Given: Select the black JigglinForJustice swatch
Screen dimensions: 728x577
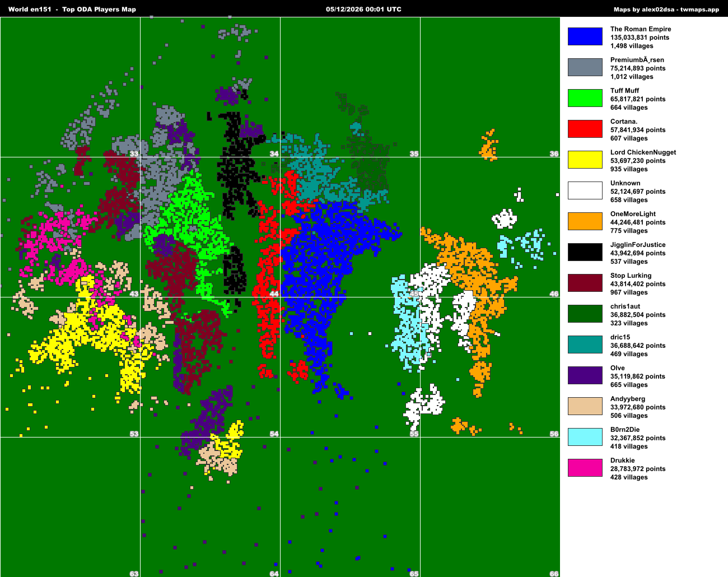Looking at the screenshot, I should [585, 252].
